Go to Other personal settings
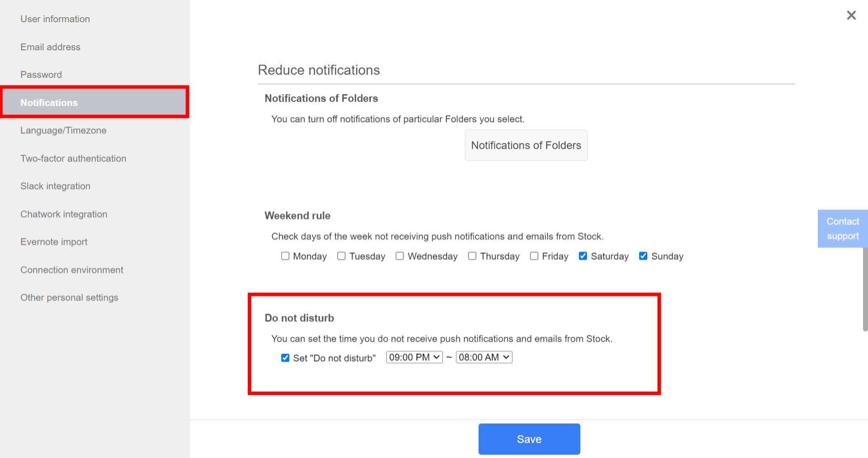 pyautogui.click(x=69, y=297)
